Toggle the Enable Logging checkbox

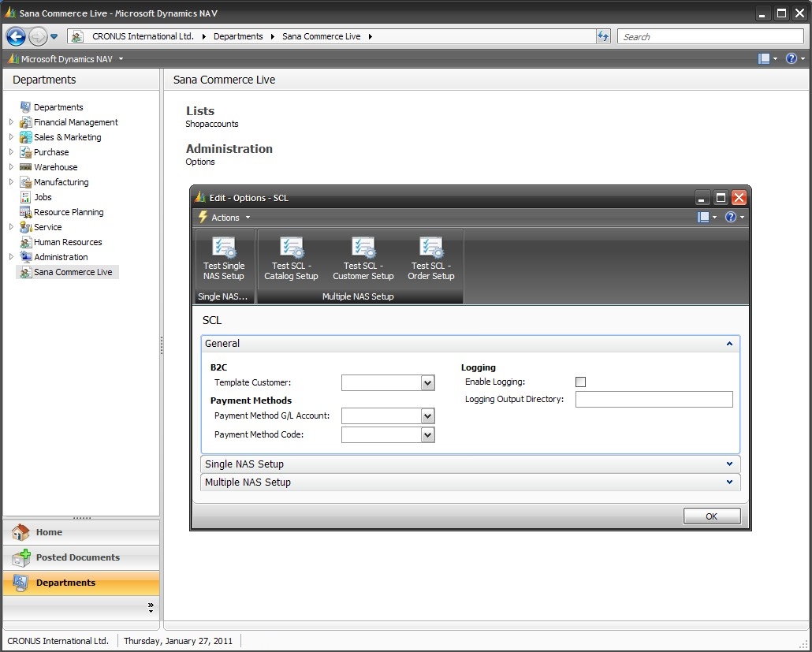pos(580,382)
